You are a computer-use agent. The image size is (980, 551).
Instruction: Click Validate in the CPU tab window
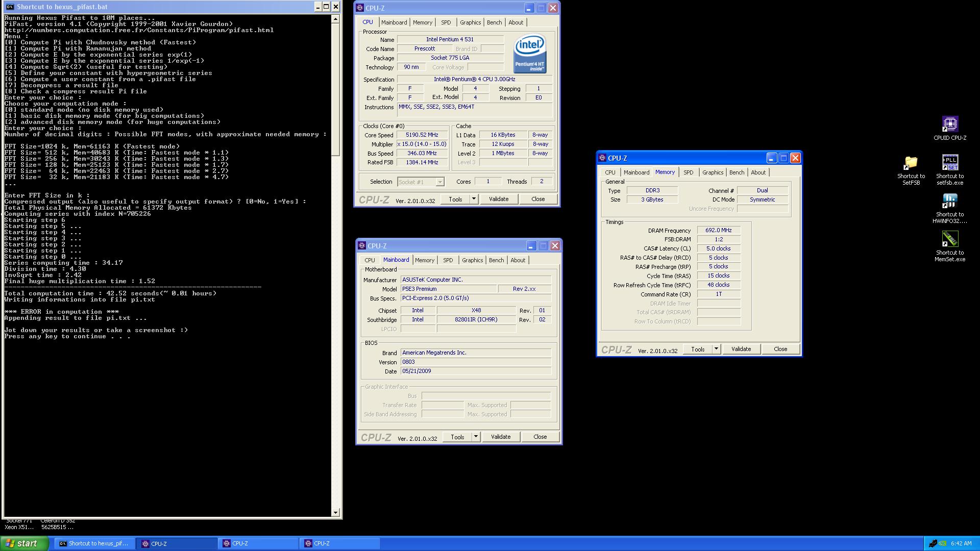[499, 199]
